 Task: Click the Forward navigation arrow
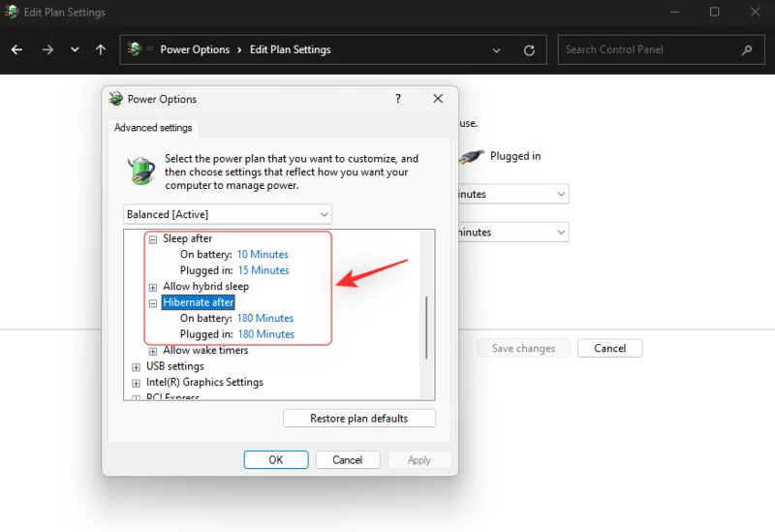click(x=47, y=49)
